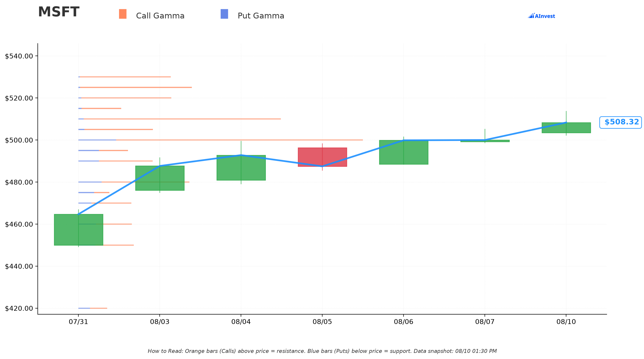644x359 pixels.
Task: Click the $508.32 current price label
Action: pyautogui.click(x=621, y=122)
